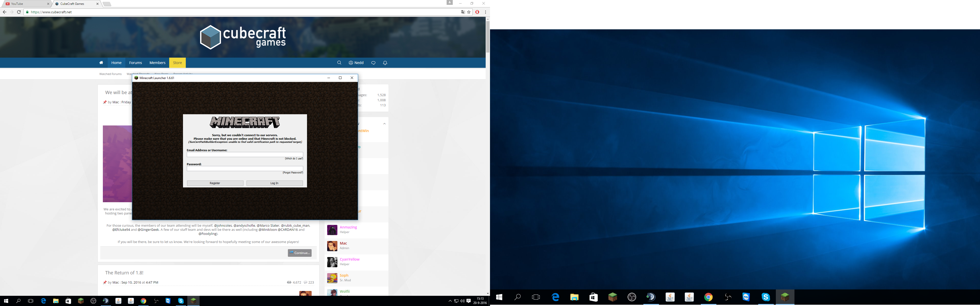
Task: Open the yellow Store tab
Action: click(177, 63)
